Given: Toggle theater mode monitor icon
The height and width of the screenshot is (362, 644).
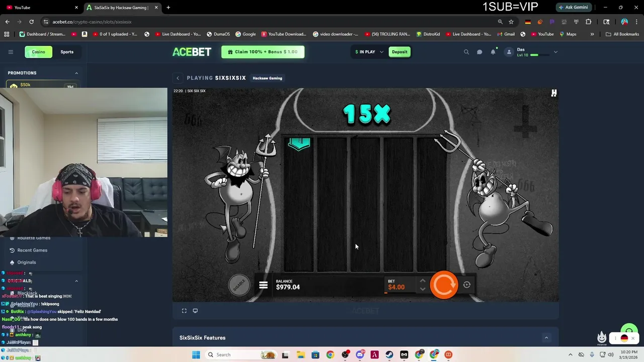Looking at the screenshot, I should 195,311.
